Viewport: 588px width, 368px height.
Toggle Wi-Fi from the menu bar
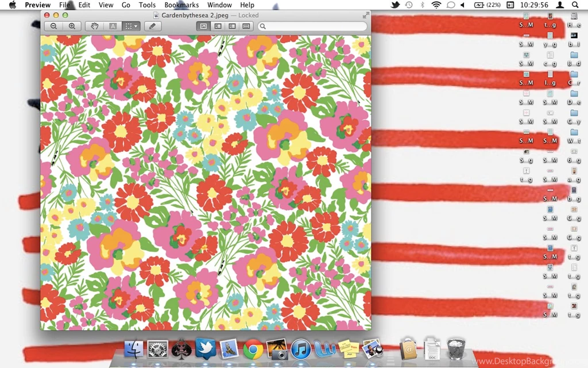pyautogui.click(x=436, y=5)
